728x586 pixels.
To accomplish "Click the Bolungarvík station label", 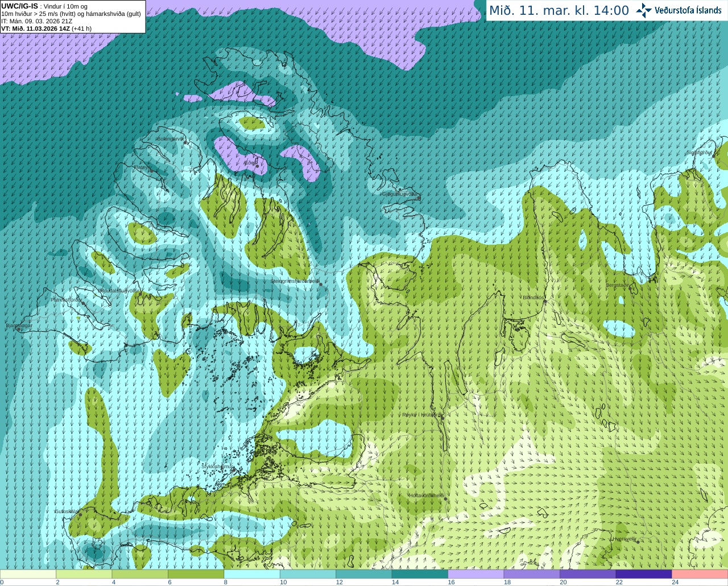I will (171, 139).
